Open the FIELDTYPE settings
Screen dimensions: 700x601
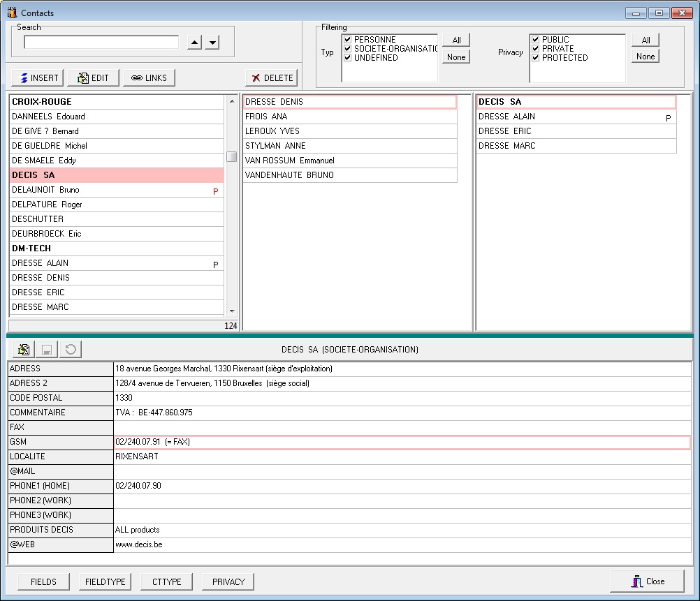point(105,581)
